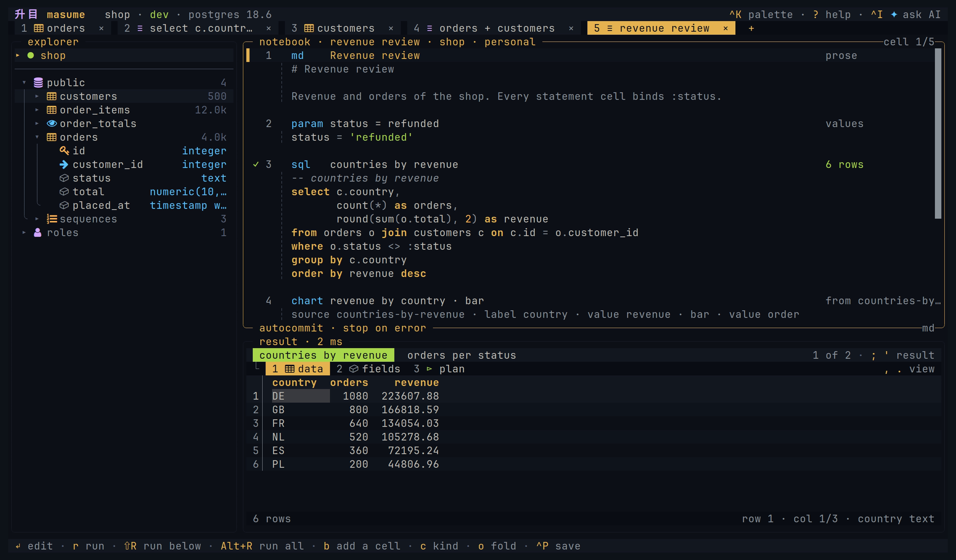Open the fields view of the result
The width and height of the screenshot is (956, 560).
click(368, 369)
